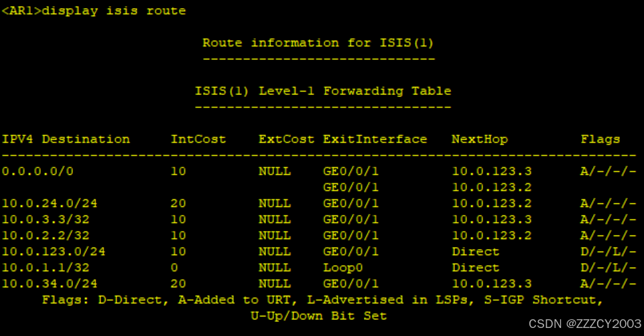
Task: Select the ExitInterface column header
Action: point(375,139)
